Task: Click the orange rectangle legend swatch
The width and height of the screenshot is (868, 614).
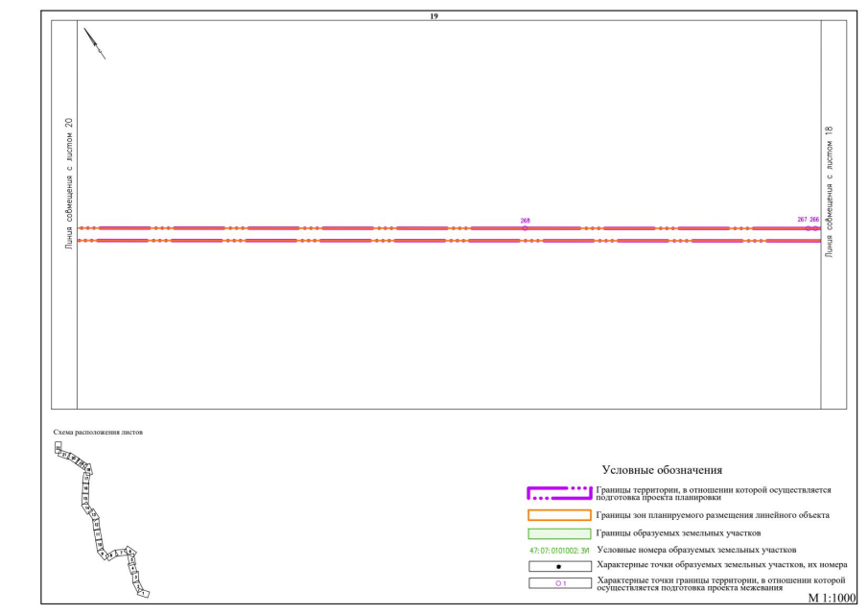Action: coord(558,515)
